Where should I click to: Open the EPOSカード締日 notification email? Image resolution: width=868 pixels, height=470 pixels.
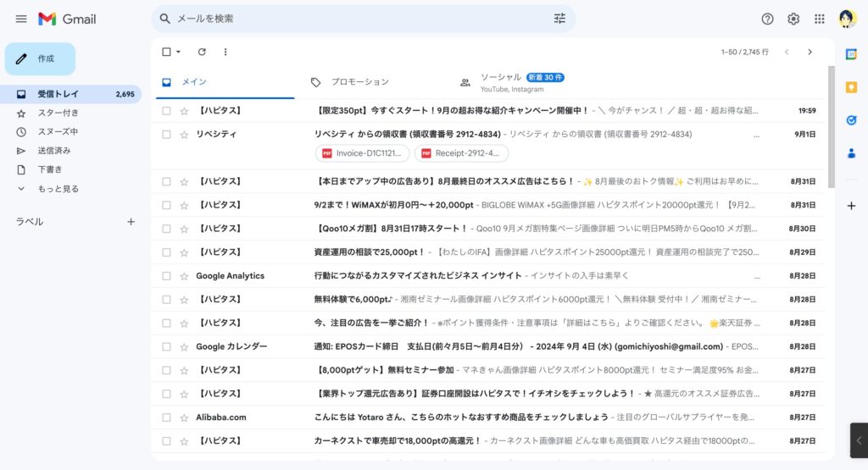coord(488,346)
